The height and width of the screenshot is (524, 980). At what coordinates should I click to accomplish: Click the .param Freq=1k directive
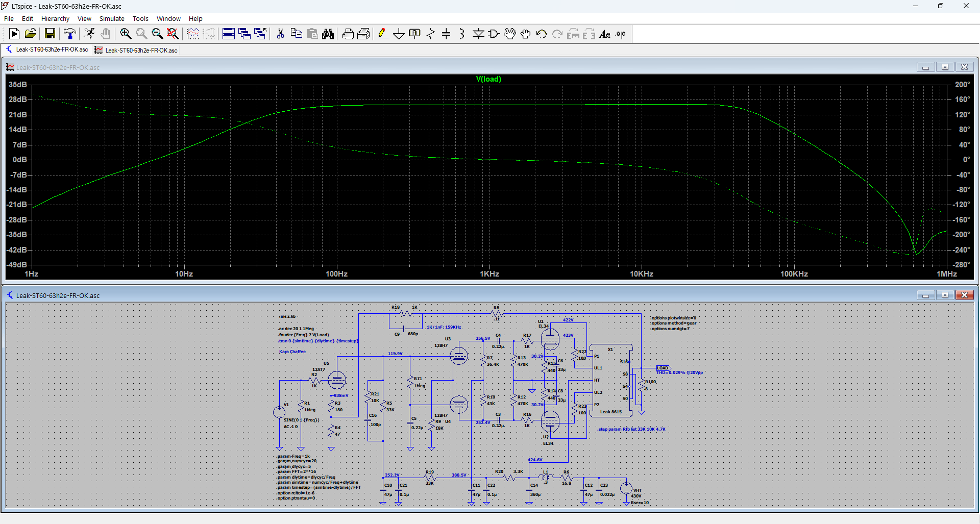tap(293, 456)
